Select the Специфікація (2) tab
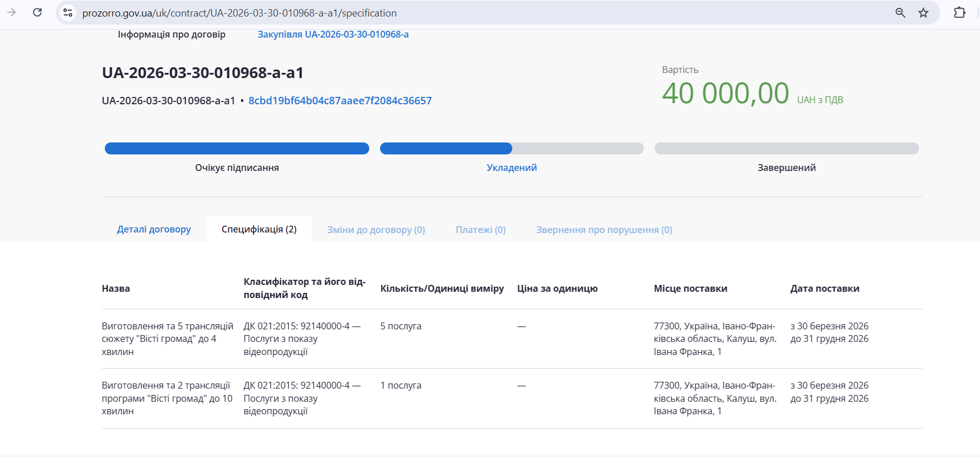Viewport: 980px width, 457px height. click(x=259, y=229)
